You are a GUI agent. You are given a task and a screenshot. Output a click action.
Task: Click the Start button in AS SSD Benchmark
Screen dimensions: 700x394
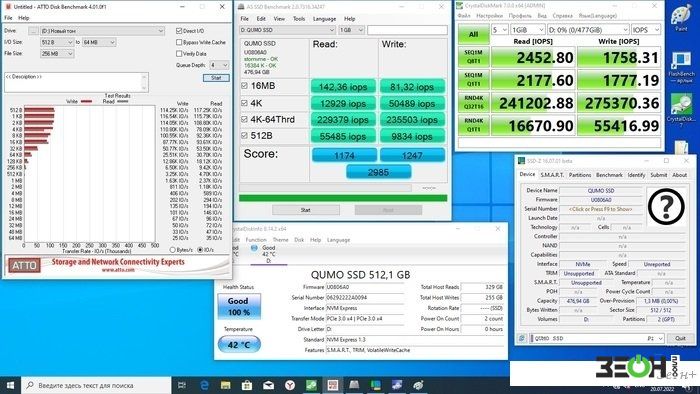tap(306, 210)
